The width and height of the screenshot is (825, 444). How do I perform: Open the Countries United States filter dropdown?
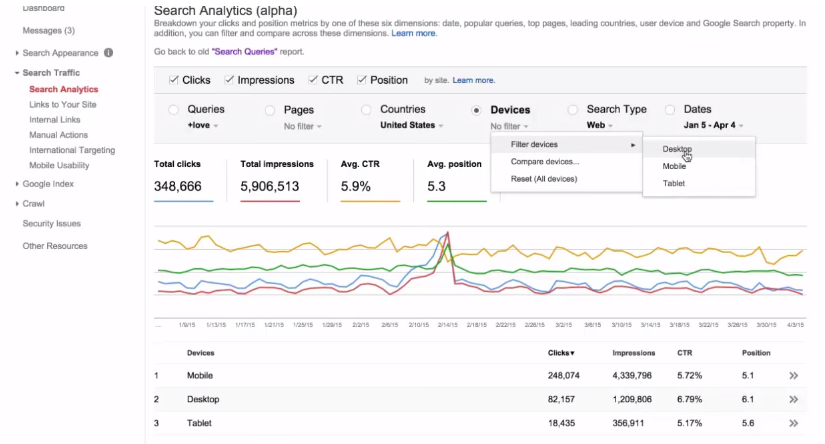click(412, 126)
